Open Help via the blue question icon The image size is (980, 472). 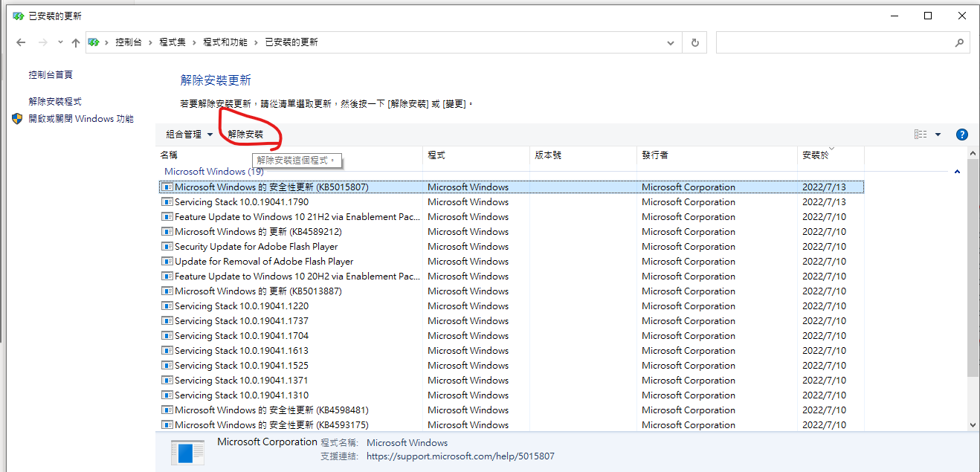coord(961,135)
